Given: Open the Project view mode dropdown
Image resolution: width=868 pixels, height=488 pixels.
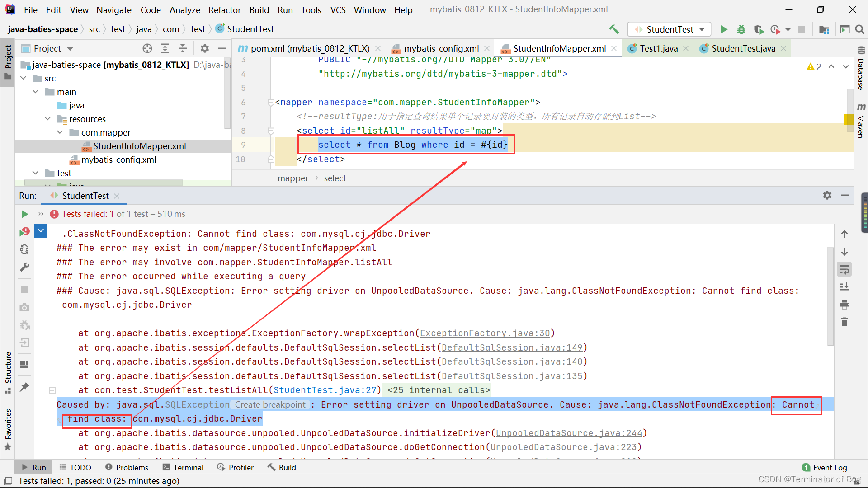Looking at the screenshot, I should [x=70, y=49].
